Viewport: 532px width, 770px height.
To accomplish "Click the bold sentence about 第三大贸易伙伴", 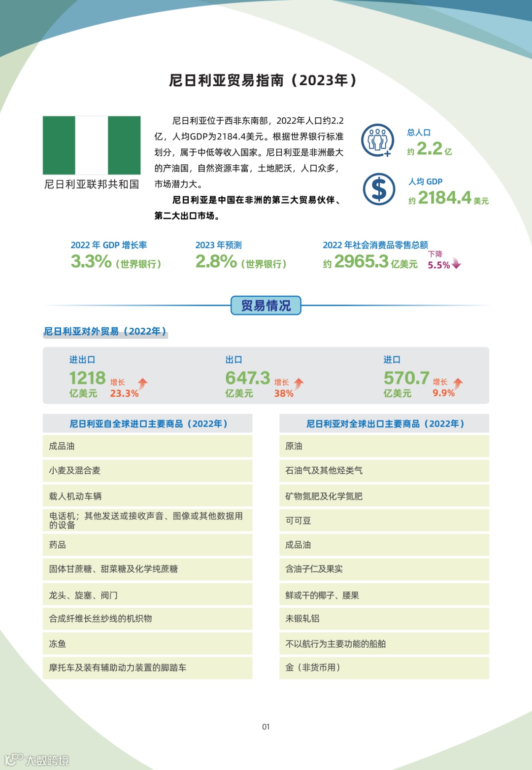I will click(x=247, y=208).
